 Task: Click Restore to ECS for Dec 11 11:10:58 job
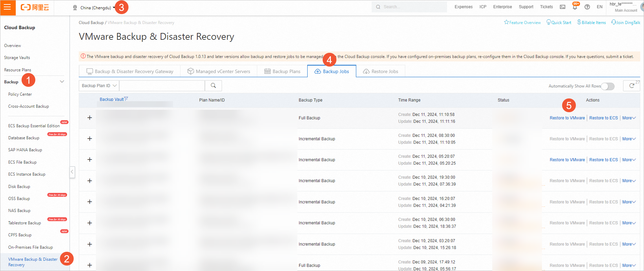point(604,118)
